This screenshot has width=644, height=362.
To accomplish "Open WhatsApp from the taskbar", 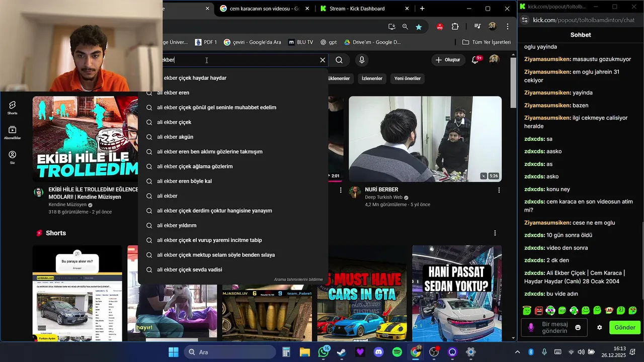I will (x=324, y=352).
